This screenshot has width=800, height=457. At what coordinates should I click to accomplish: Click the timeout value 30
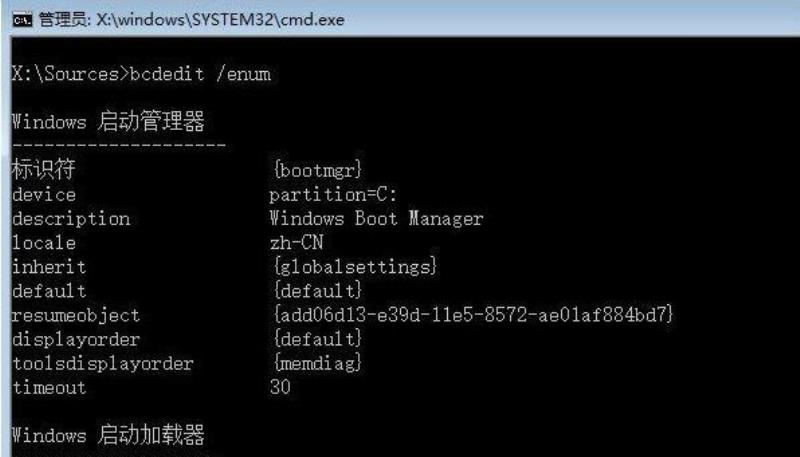coord(280,387)
